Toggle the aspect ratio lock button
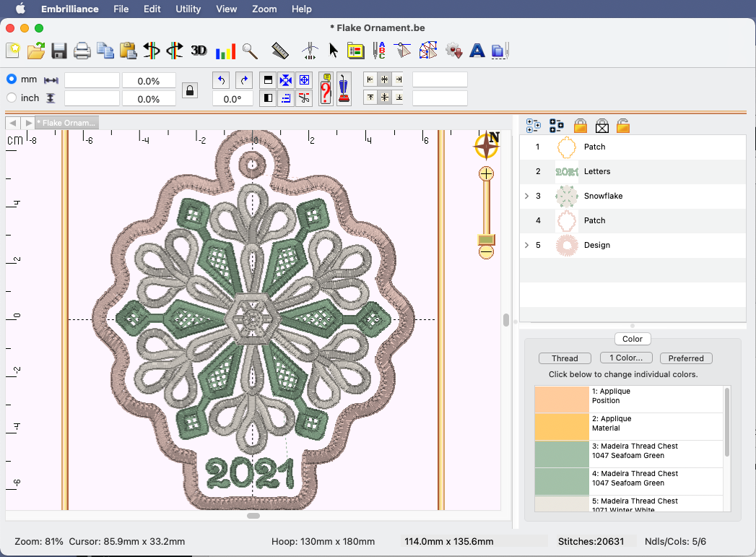Image resolution: width=756 pixels, height=557 pixels. (189, 90)
